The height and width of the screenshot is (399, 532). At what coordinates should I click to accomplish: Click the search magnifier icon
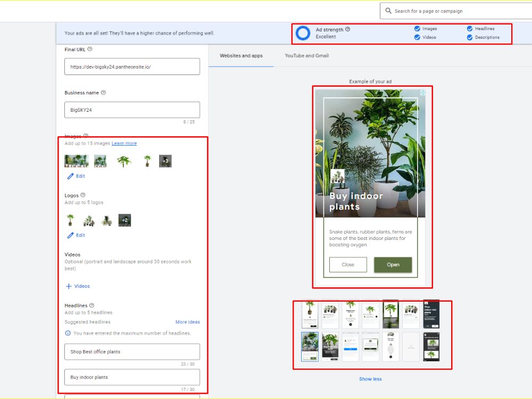click(388, 11)
